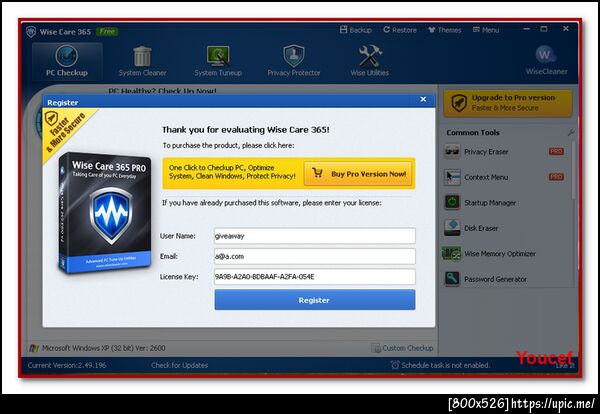This screenshot has height=414, width=600.
Task: Open the Wise Utilities tab
Action: (x=369, y=61)
